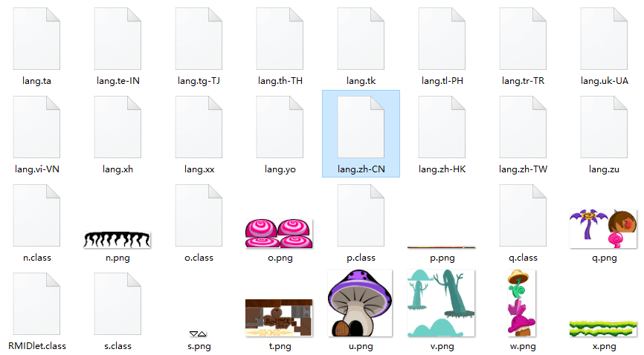Select the n.png black drips thumbnail

(117, 240)
